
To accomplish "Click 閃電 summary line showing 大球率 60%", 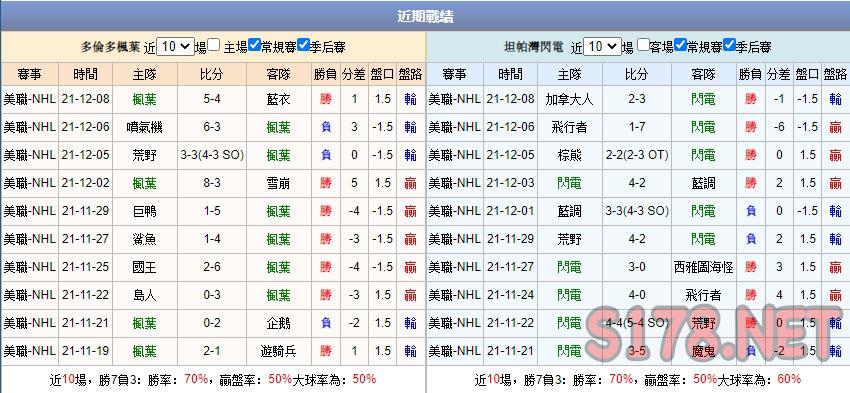I will coord(638,379).
